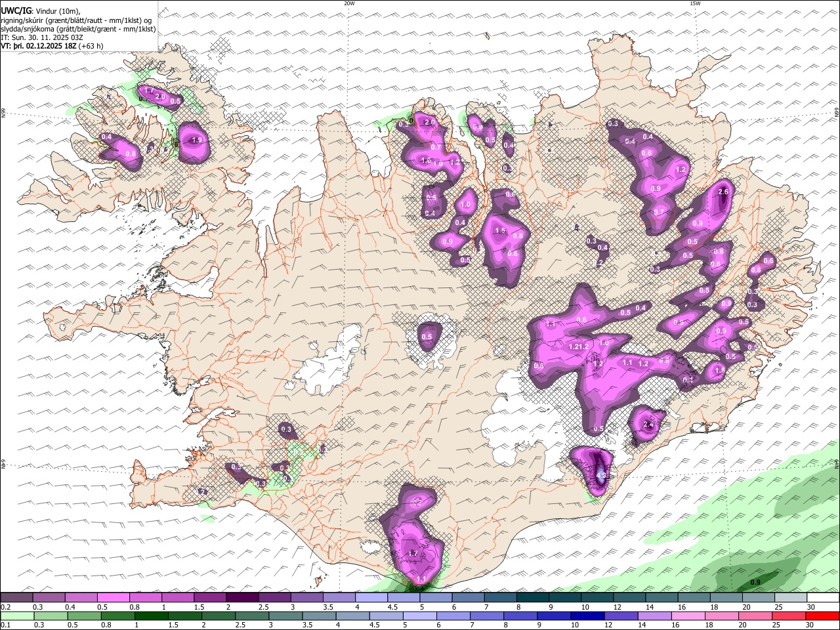This screenshot has width=840, height=630.
Task: Click the 20W longitude label
Action: (x=349, y=3)
